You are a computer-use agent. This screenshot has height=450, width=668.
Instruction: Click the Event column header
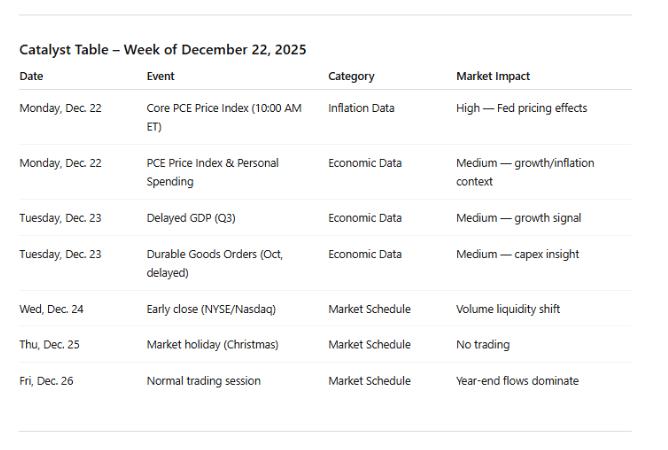160,76
